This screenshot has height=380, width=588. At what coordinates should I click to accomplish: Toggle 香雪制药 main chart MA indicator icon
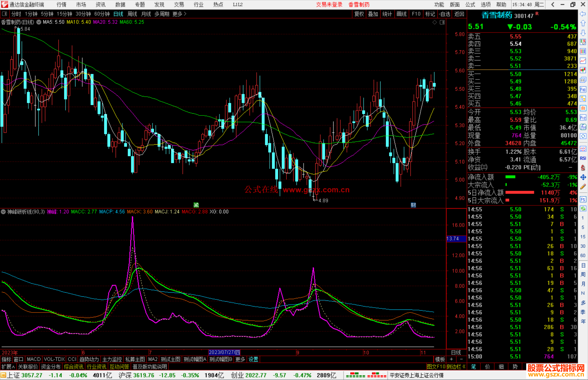pyautogui.click(x=39, y=22)
